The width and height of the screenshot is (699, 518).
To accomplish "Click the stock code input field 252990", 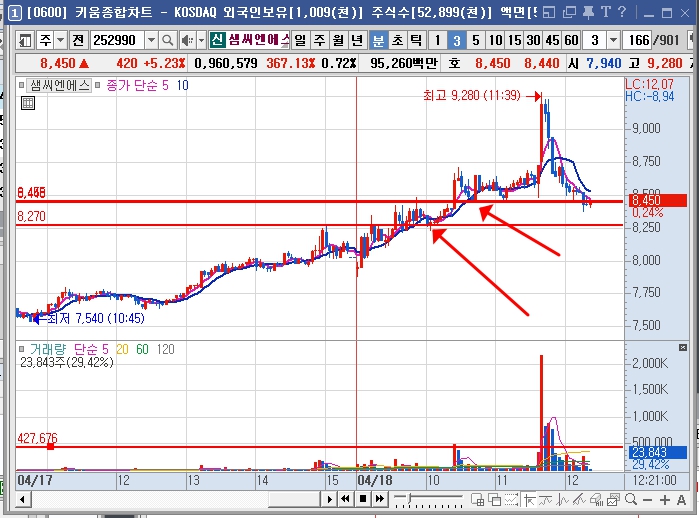I will (x=118, y=41).
